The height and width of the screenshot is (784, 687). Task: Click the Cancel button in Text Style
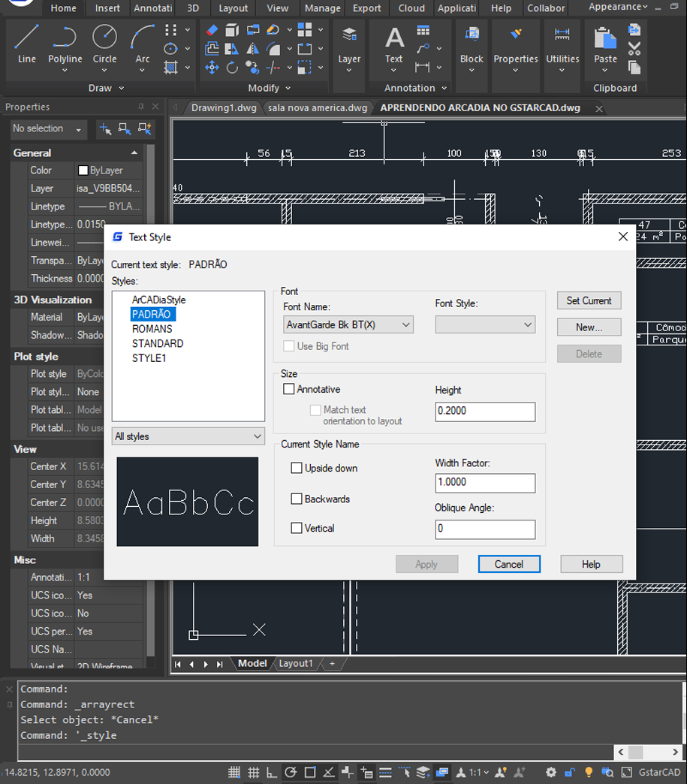click(x=509, y=564)
